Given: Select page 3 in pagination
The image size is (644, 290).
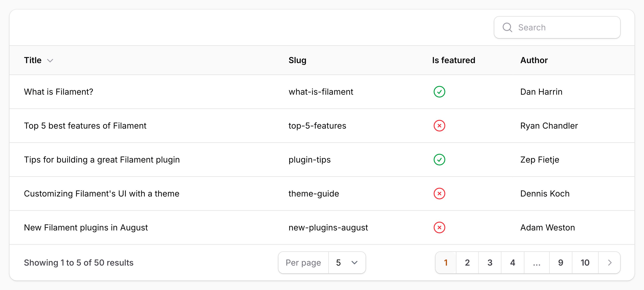Looking at the screenshot, I should [x=490, y=263].
